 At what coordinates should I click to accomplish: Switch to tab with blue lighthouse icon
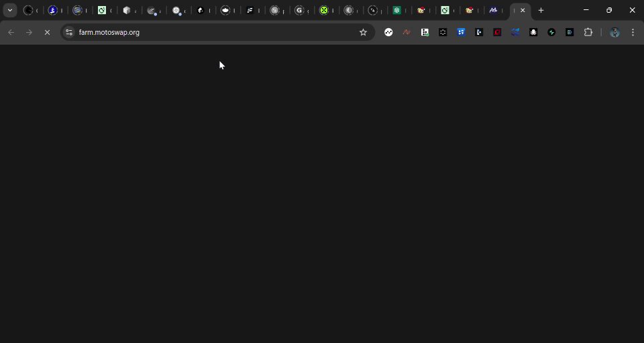point(52,11)
